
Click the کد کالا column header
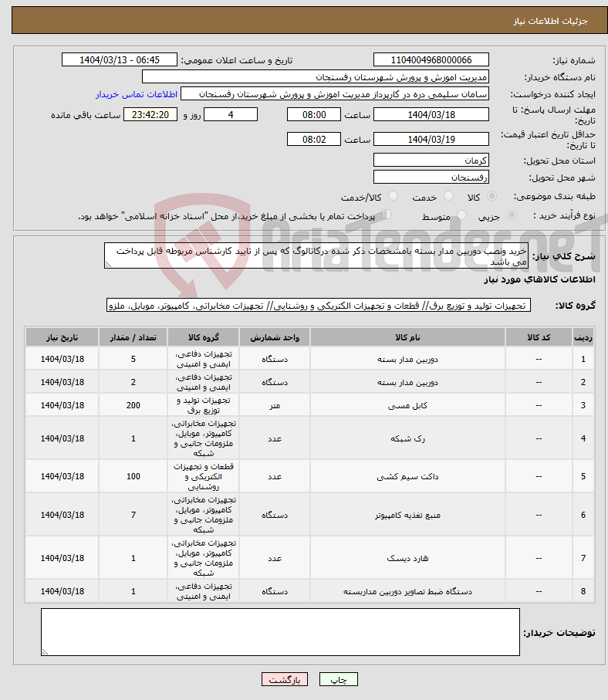point(539,337)
